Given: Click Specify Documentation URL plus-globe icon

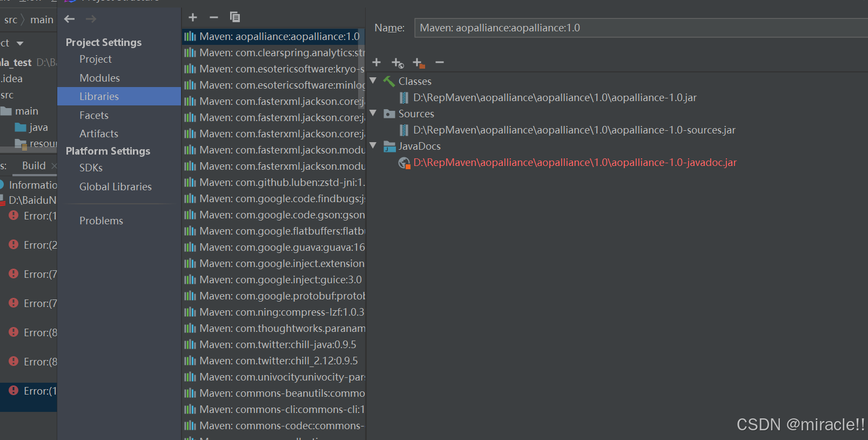Looking at the screenshot, I should click(398, 63).
